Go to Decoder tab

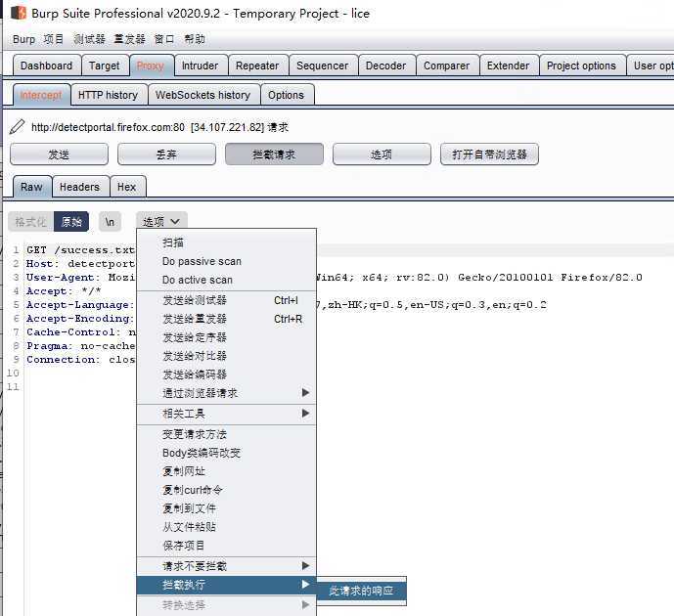[386, 66]
